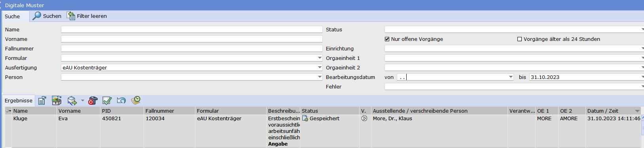Sort by Ausstellende / verschreibende Person header
This screenshot has width=644, height=148.
[x=439, y=111]
